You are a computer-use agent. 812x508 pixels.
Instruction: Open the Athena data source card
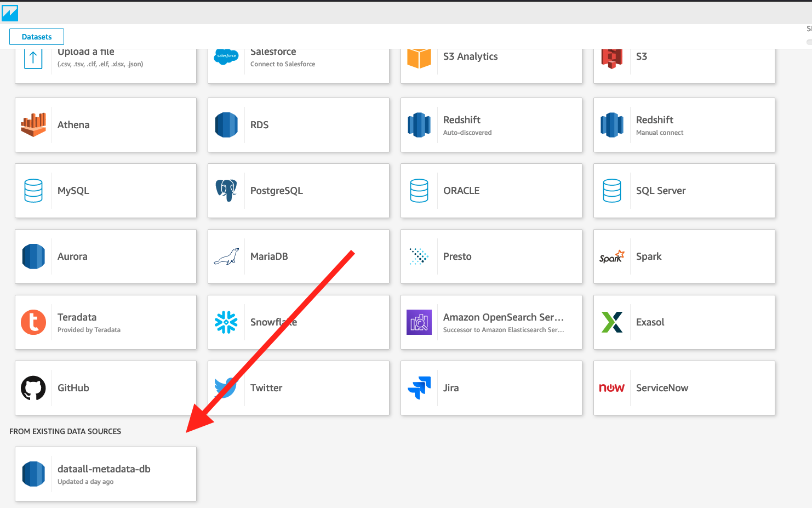[x=106, y=125]
